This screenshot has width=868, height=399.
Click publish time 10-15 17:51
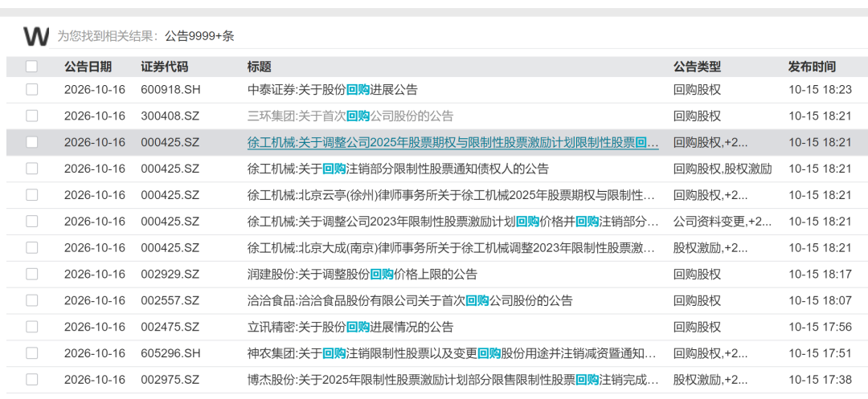tap(820, 353)
